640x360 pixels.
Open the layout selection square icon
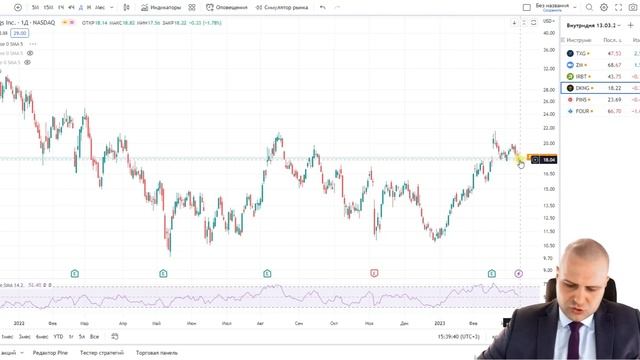[527, 7]
